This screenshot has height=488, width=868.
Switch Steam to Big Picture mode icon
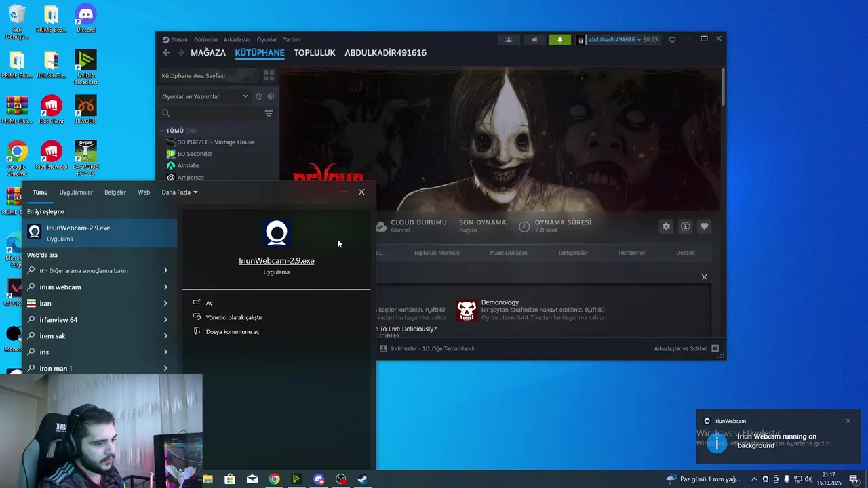(672, 39)
